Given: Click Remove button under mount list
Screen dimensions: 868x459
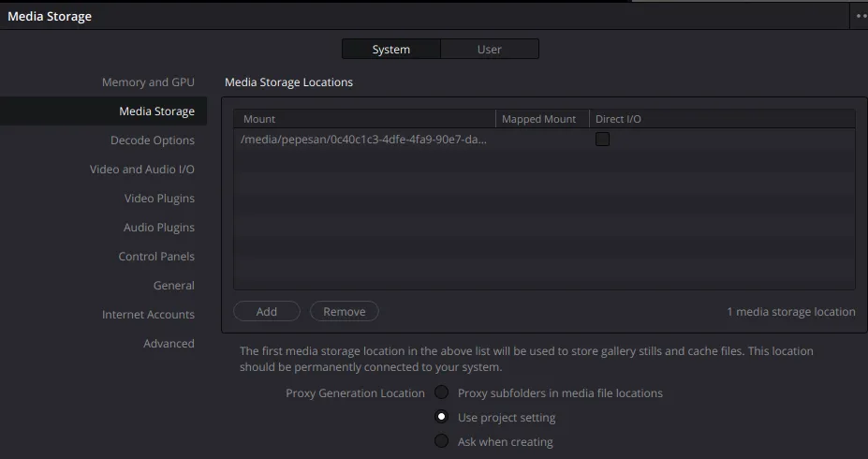Looking at the screenshot, I should tap(344, 311).
